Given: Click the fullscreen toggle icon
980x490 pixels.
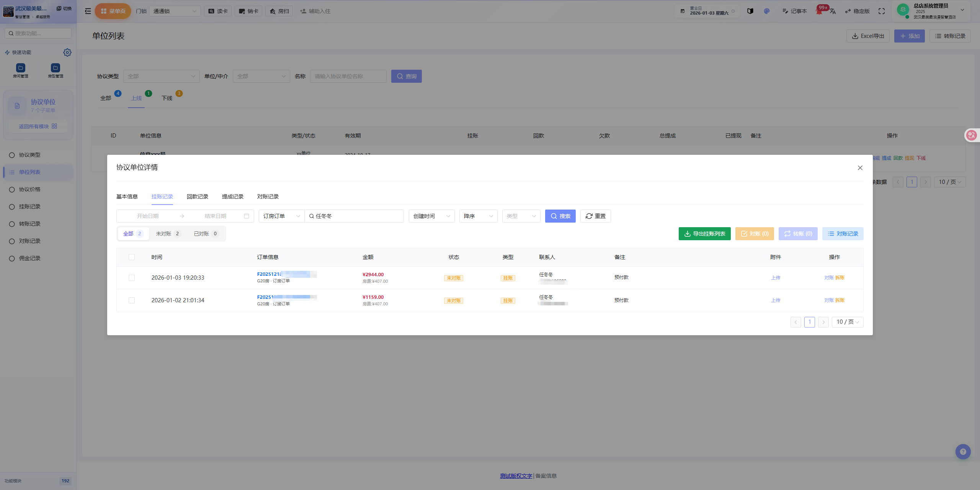Looking at the screenshot, I should point(882,11).
